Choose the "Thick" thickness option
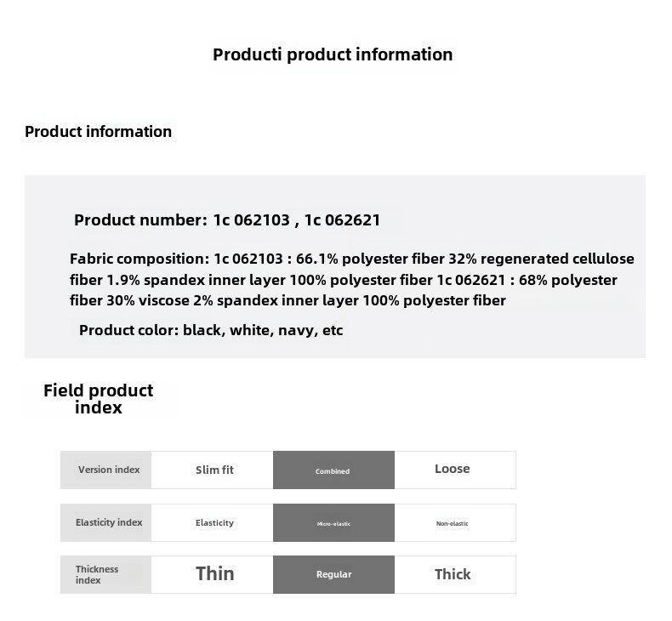This screenshot has height=621, width=672. coord(453,574)
